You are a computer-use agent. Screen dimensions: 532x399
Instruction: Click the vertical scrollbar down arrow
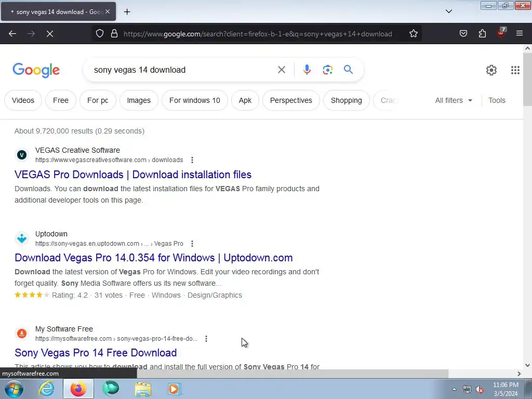528,365
